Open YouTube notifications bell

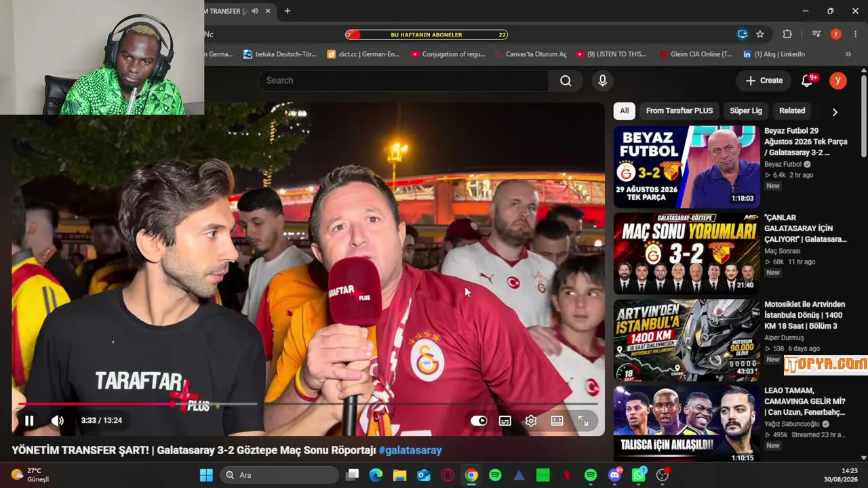(807, 81)
